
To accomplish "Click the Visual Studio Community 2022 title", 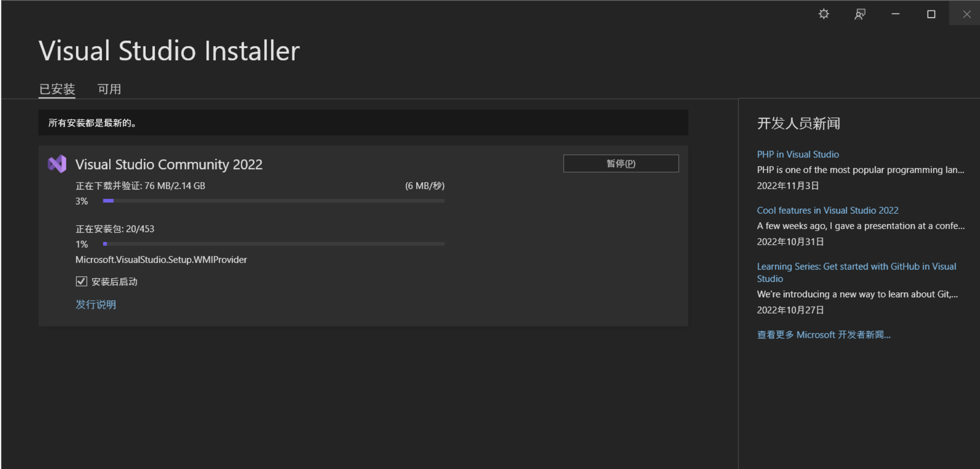I will tap(169, 164).
